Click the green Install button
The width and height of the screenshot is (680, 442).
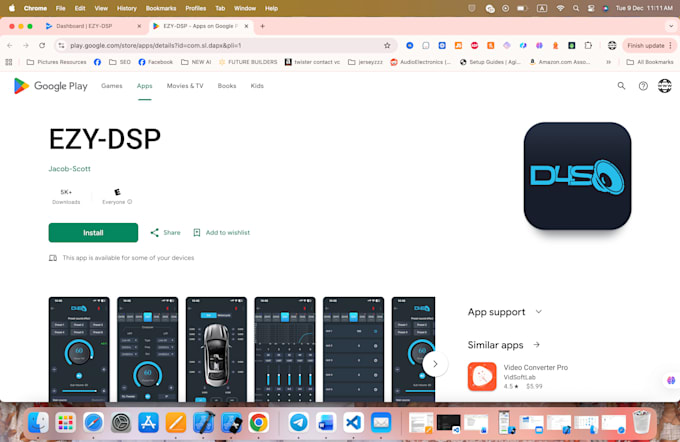click(x=93, y=232)
